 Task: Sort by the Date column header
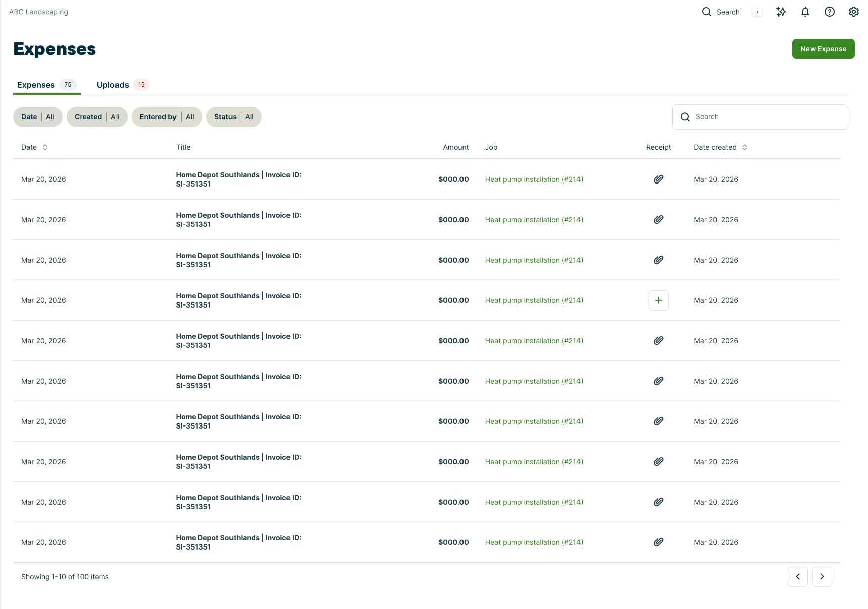[x=34, y=147]
